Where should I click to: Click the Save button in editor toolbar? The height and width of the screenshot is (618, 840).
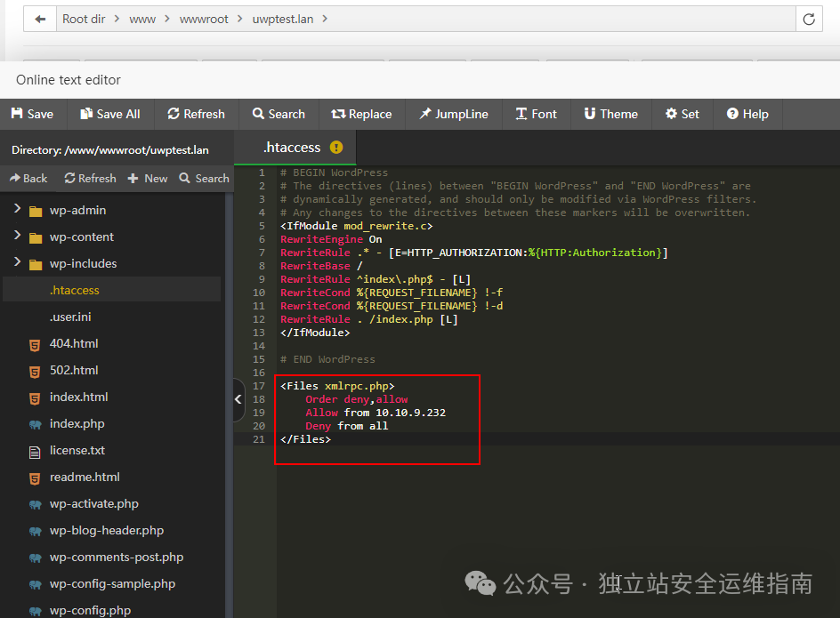33,114
